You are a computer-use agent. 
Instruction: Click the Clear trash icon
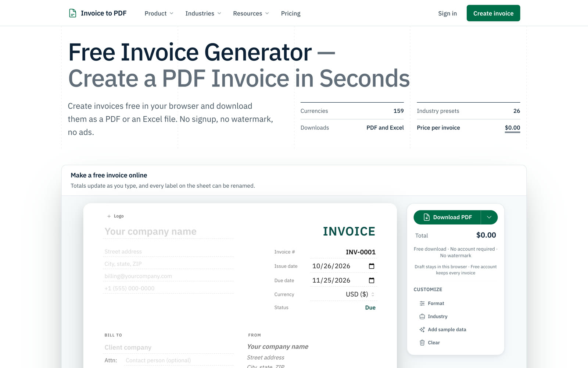[422, 343]
